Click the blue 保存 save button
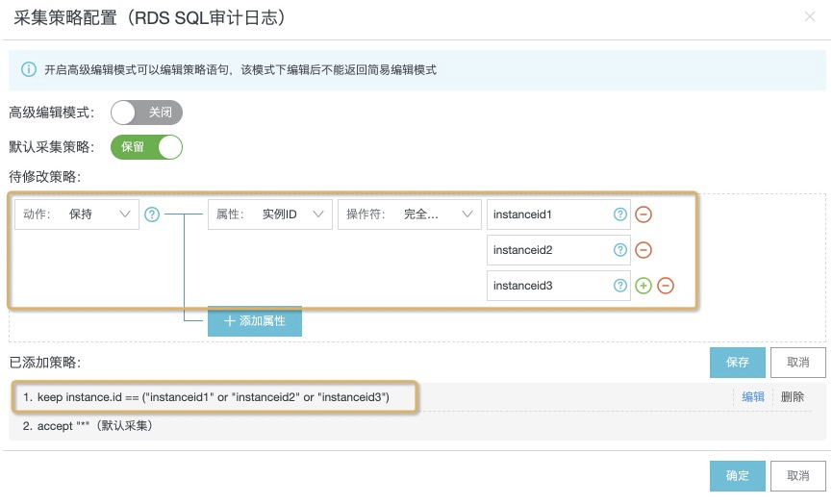The height and width of the screenshot is (504, 833). pos(738,363)
